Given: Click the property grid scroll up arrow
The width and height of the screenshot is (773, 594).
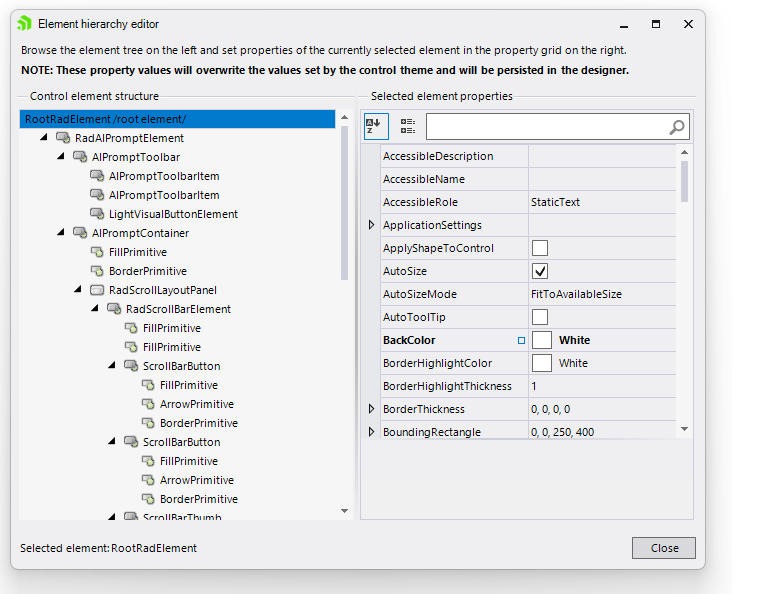Looking at the screenshot, I should coord(684,152).
